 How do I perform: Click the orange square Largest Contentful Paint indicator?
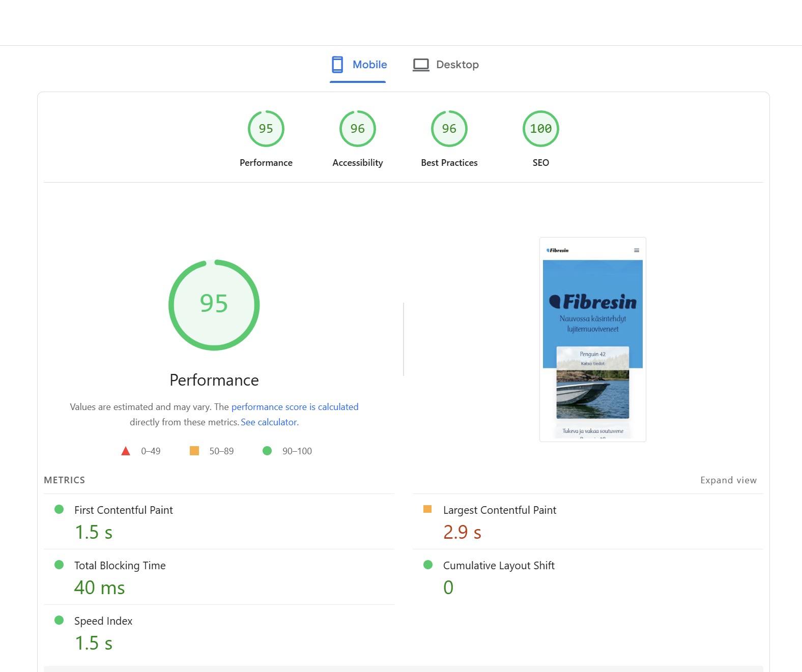tap(427, 509)
